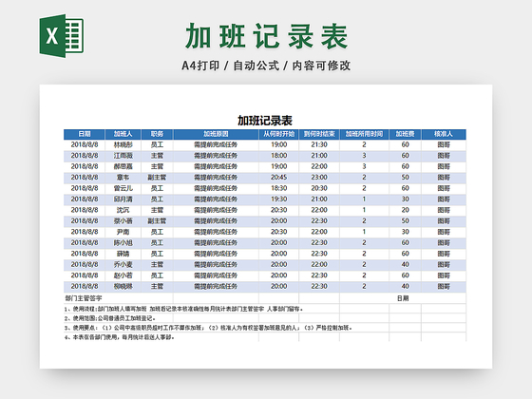Click the approver cell in 赵小若's row

(x=444, y=275)
